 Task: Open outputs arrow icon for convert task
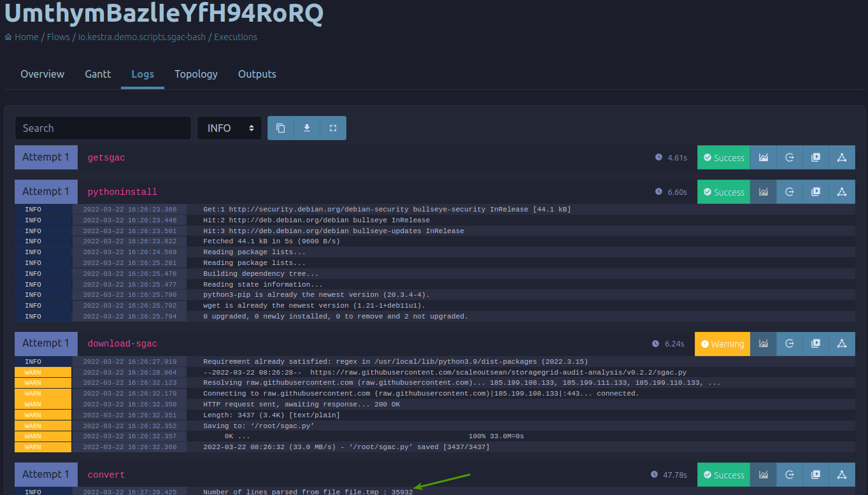790,475
